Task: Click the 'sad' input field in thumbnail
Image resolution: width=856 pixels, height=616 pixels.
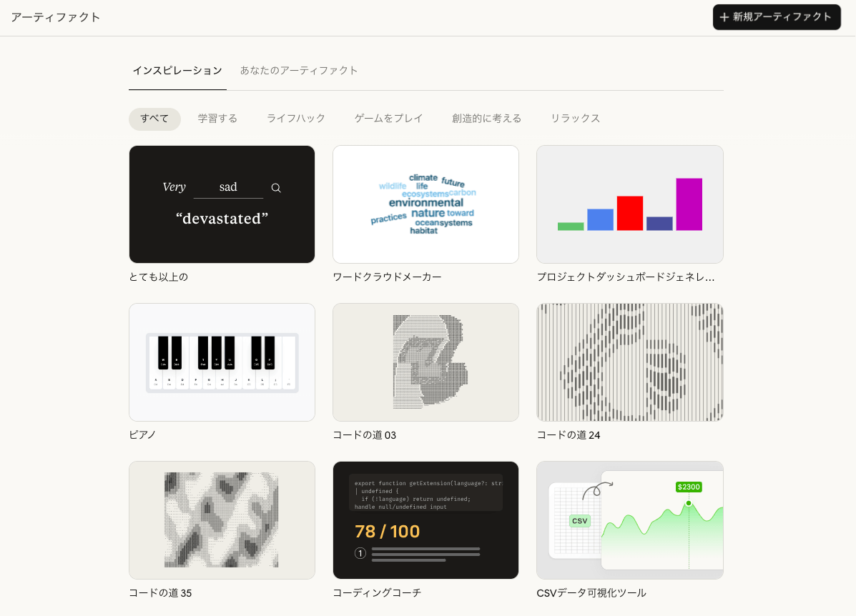Action: [228, 188]
